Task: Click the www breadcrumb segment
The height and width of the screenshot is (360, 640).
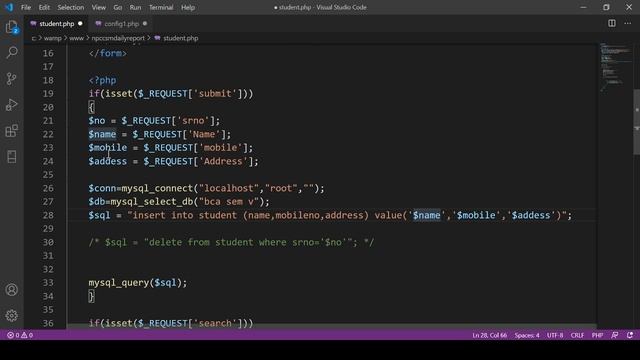Action: click(76, 38)
